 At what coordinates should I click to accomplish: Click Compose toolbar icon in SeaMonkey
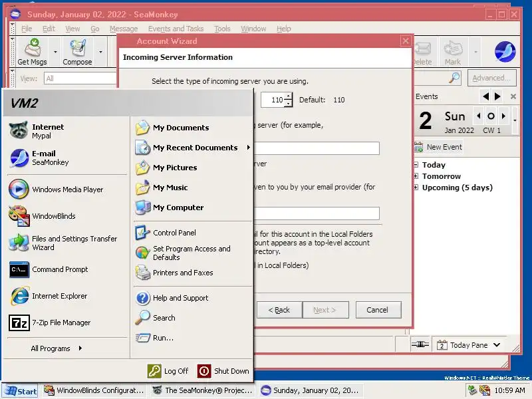point(77,52)
